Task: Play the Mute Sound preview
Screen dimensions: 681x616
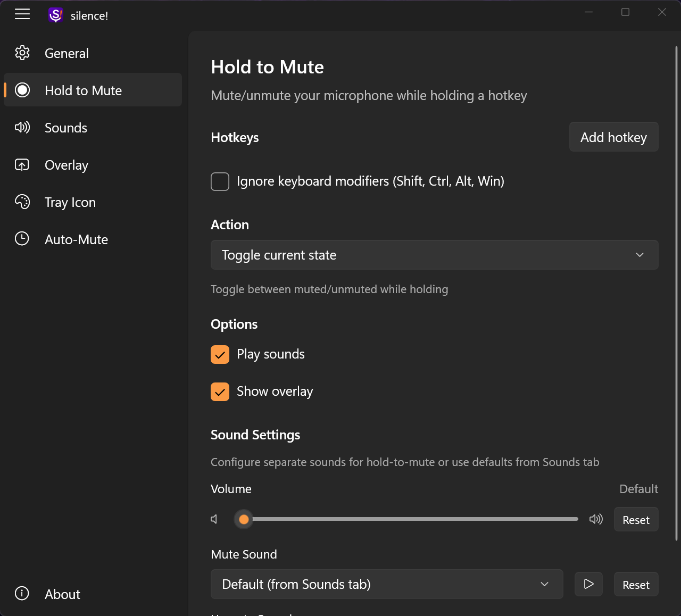Action: click(588, 584)
